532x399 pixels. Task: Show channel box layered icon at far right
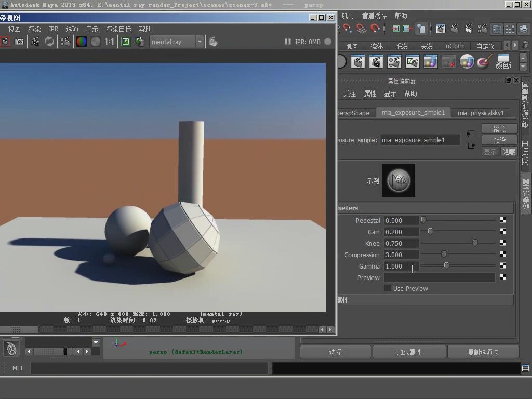(x=524, y=29)
